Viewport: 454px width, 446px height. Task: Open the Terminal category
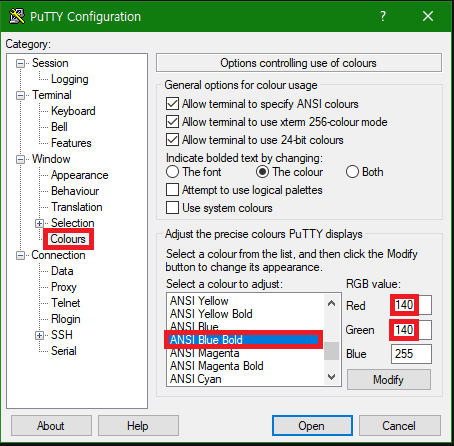[52, 95]
